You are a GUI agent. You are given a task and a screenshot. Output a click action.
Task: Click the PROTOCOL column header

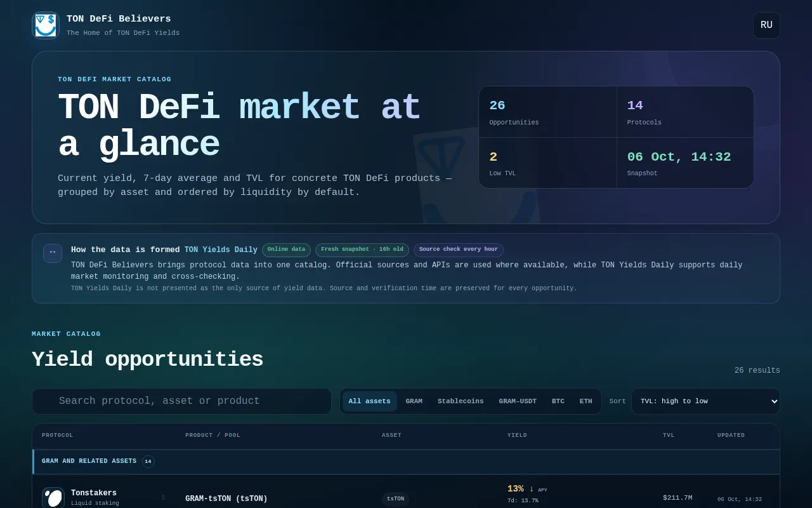[x=58, y=436]
